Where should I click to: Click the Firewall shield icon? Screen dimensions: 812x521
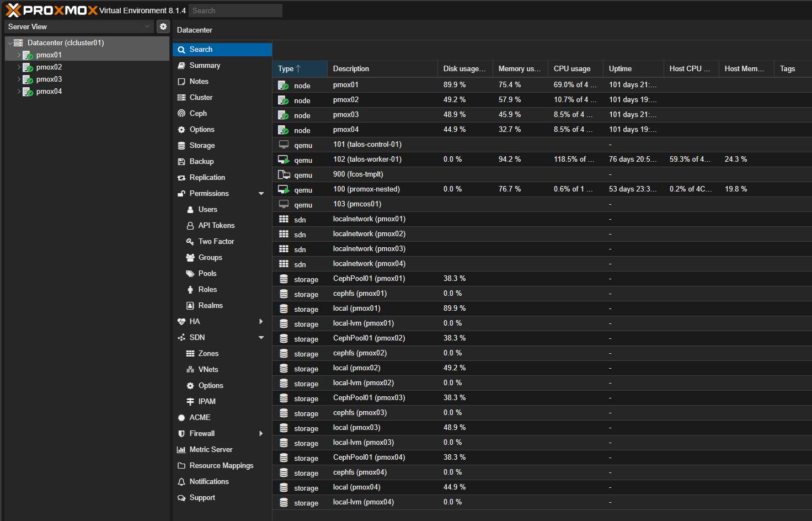(x=181, y=434)
